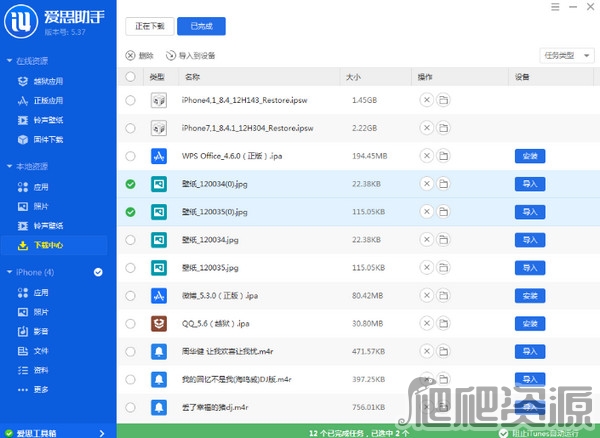Uncheck 壁纸_120034(0).jpg row
This screenshot has width=600, height=438.
coord(130,184)
